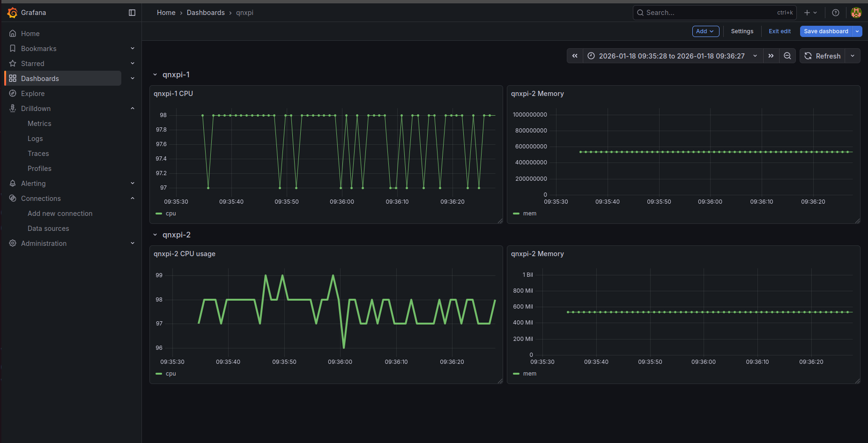Click the bottom Memory panel resize handle
The image size is (868, 443).
pyautogui.click(x=858, y=381)
